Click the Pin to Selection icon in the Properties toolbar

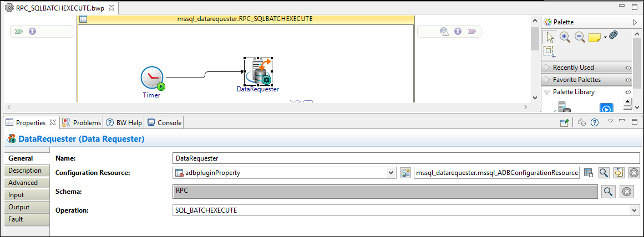pyautogui.click(x=565, y=122)
